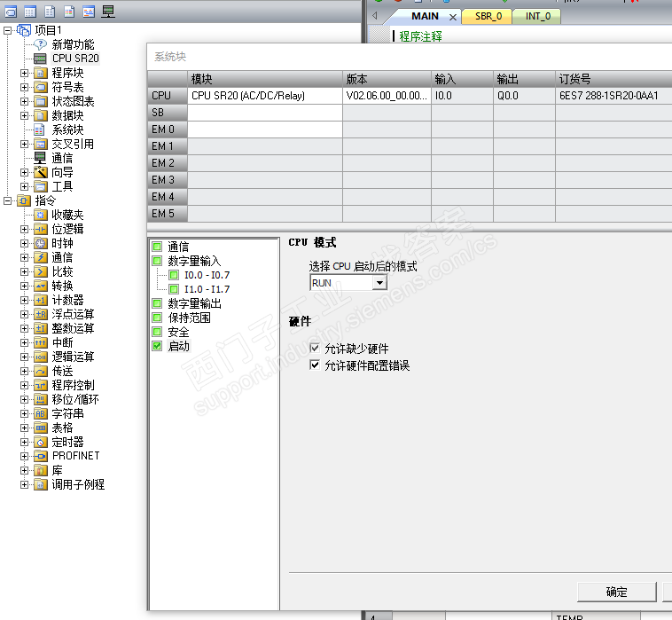672x620 pixels.
Task: Click the 整数运算 icon
Action: [40, 328]
